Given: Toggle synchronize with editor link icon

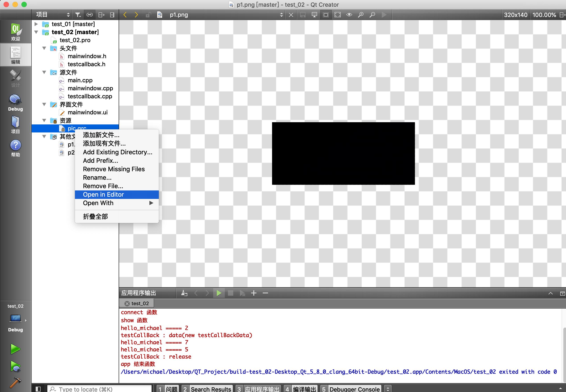Looking at the screenshot, I should pyautogui.click(x=90, y=15).
